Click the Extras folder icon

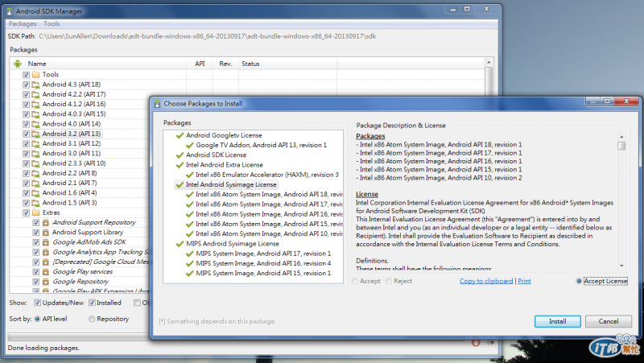35,212
